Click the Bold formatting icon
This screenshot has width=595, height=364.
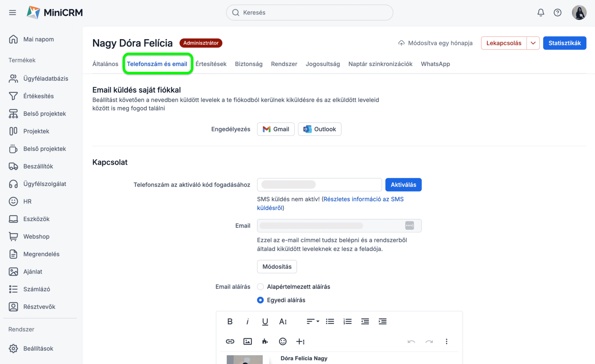230,321
